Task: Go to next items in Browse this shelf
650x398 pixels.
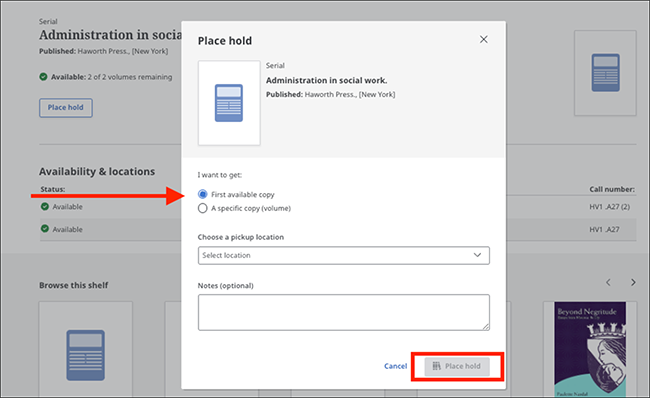Action: point(633,283)
